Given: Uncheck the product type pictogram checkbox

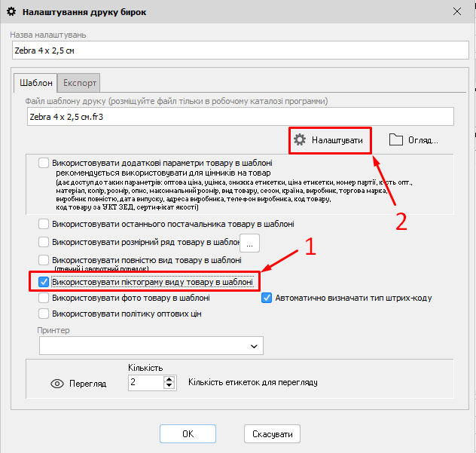Looking at the screenshot, I should click(44, 283).
